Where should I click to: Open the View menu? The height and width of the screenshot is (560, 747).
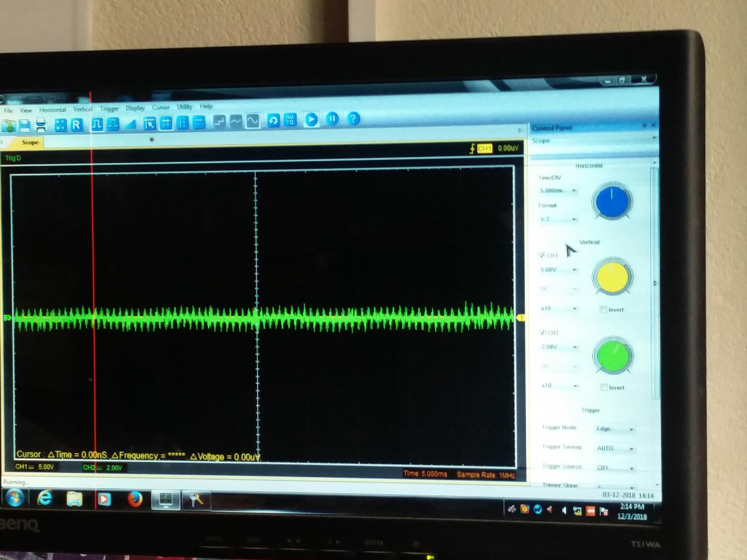point(26,110)
